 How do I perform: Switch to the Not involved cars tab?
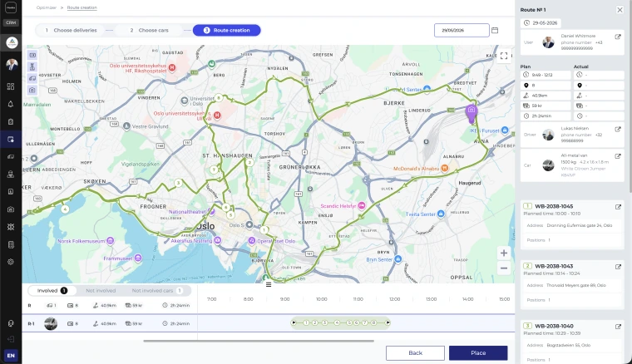157,290
